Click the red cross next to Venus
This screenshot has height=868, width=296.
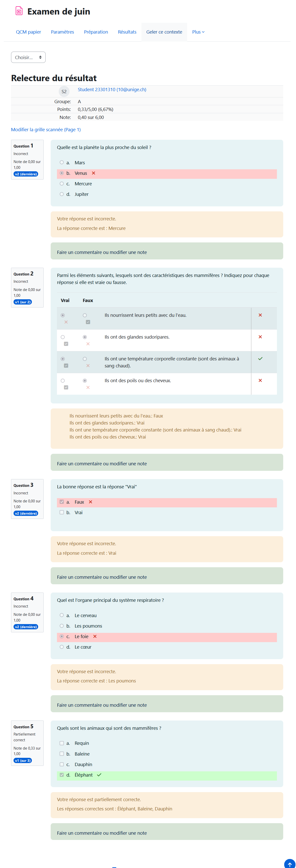pos(94,173)
